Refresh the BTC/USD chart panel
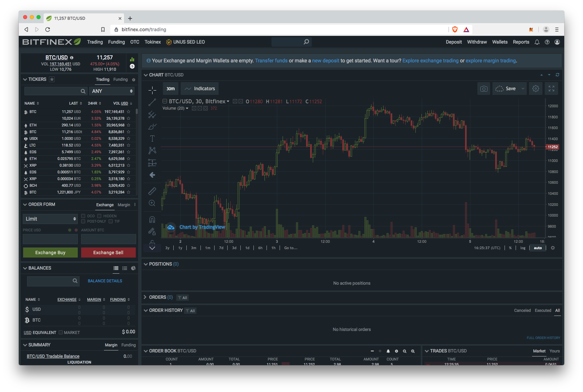 [558, 75]
